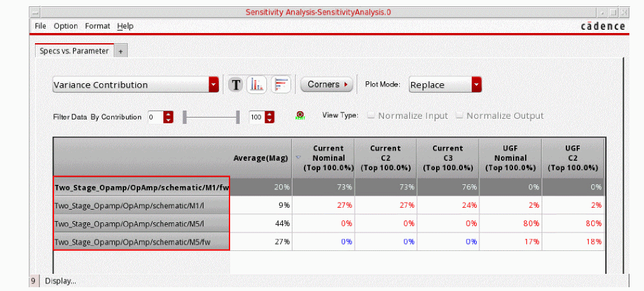Select the Two_Stage_Opamp schematic/M1/l row

pyautogui.click(x=142, y=205)
